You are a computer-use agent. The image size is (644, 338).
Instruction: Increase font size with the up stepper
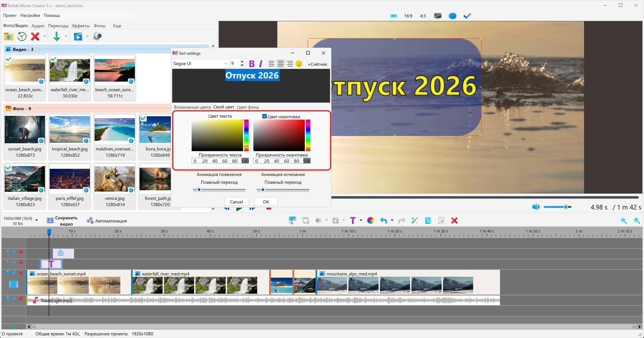[242, 61]
